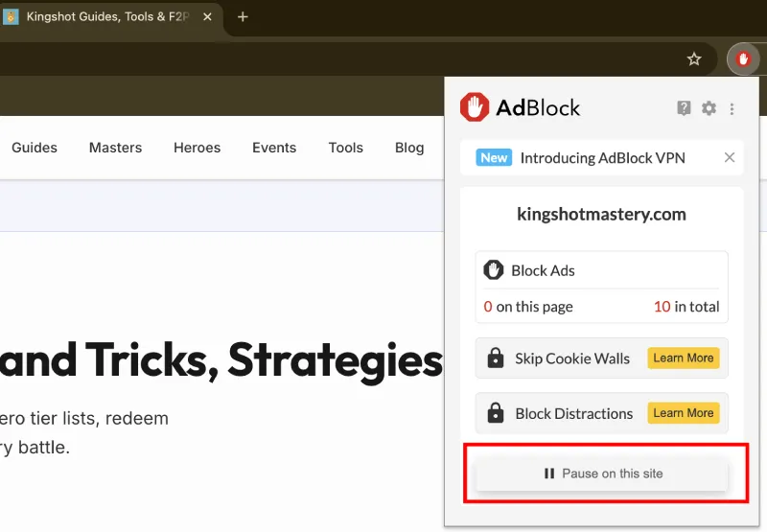
Task: Click Learn More for Block Distractions
Action: click(x=684, y=413)
